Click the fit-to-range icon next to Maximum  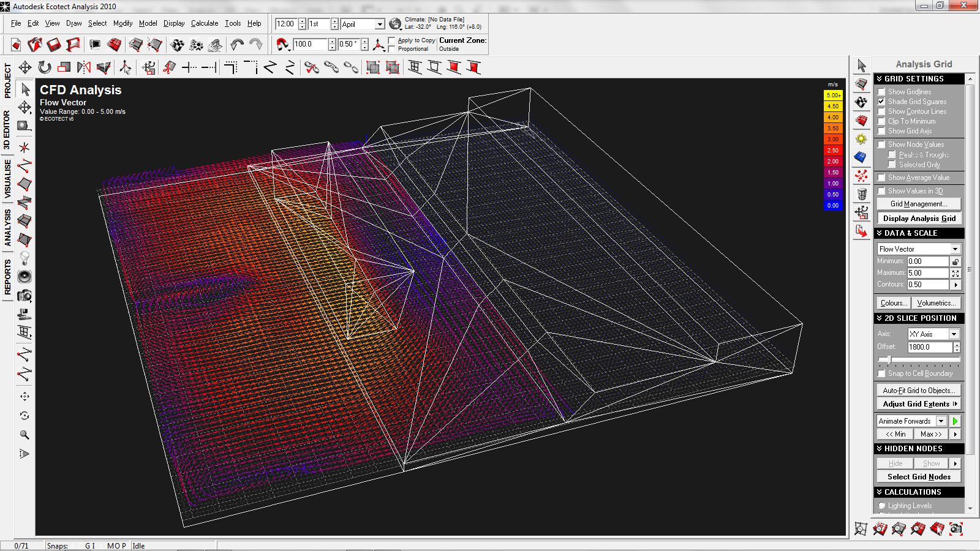coord(956,273)
